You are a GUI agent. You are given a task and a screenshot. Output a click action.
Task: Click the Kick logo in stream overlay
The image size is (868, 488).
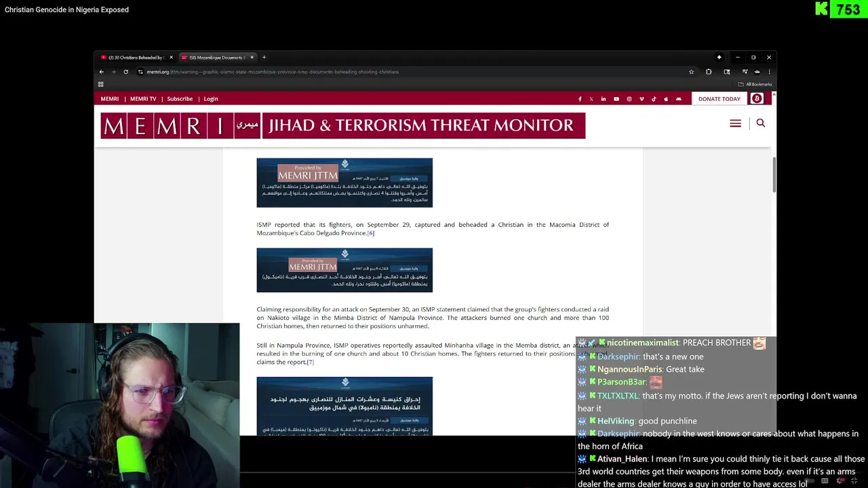tap(821, 9)
